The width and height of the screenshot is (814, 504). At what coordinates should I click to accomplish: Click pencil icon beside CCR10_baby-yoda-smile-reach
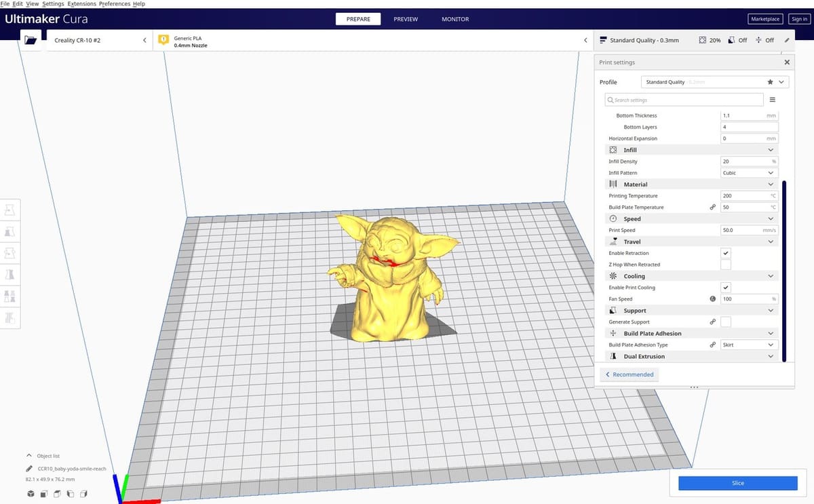click(x=29, y=468)
